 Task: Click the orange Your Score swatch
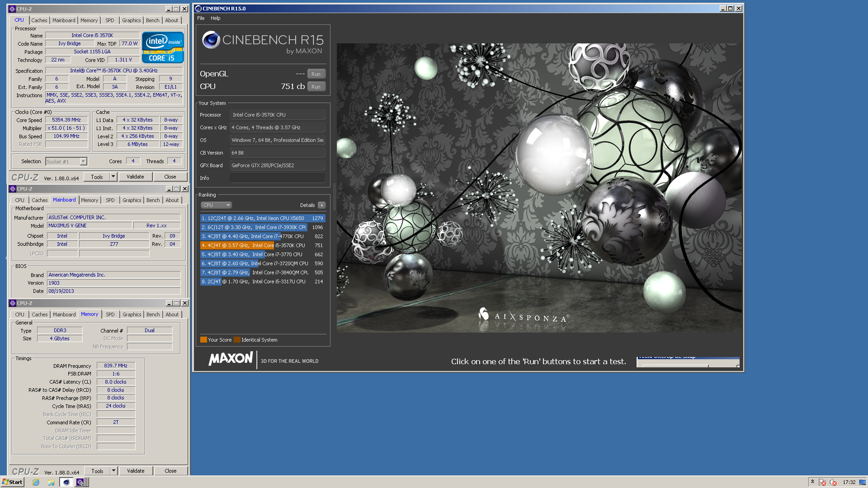[x=203, y=340]
